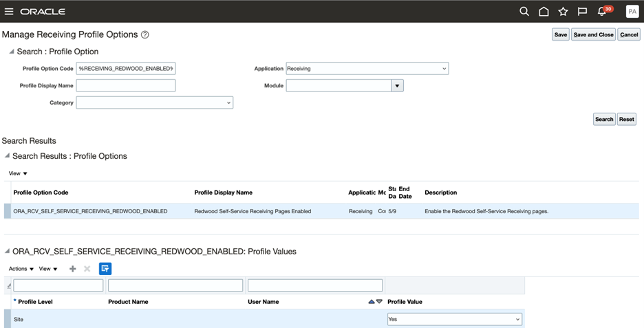Click the Profile Display Name column header

pos(224,193)
